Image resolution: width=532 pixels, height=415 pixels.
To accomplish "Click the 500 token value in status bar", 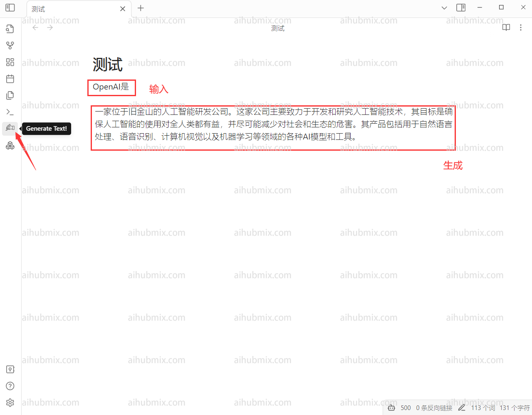I will coord(406,408).
